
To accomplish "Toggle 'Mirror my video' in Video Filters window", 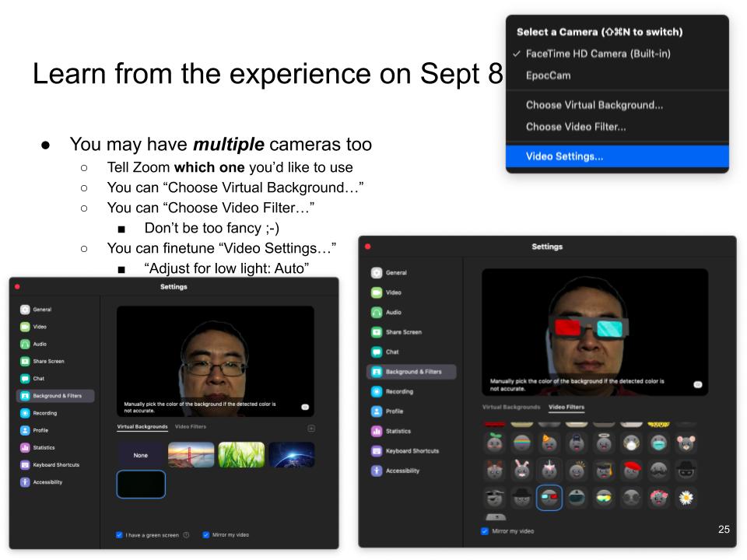I will click(x=486, y=531).
